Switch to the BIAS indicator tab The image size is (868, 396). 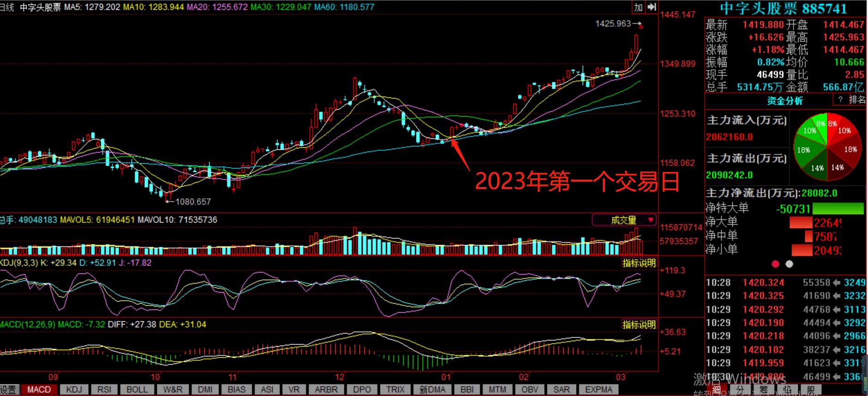[x=237, y=390]
